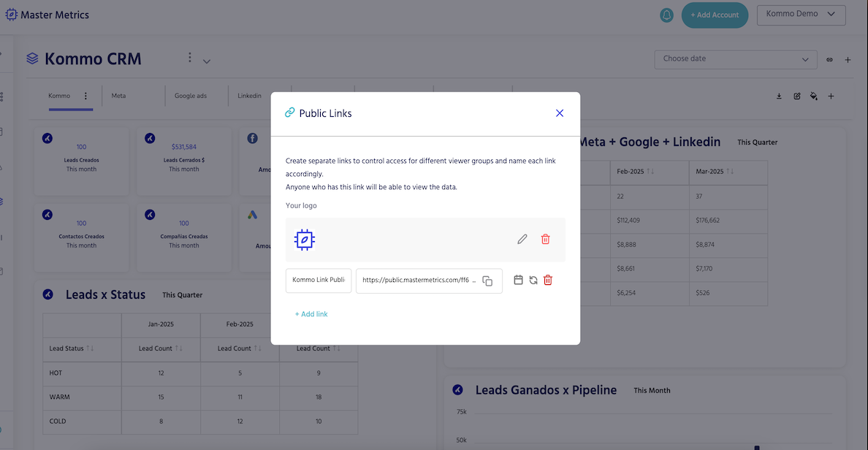Open the Kommo Demo account dropdown
This screenshot has width=868, height=450.
[801, 15]
